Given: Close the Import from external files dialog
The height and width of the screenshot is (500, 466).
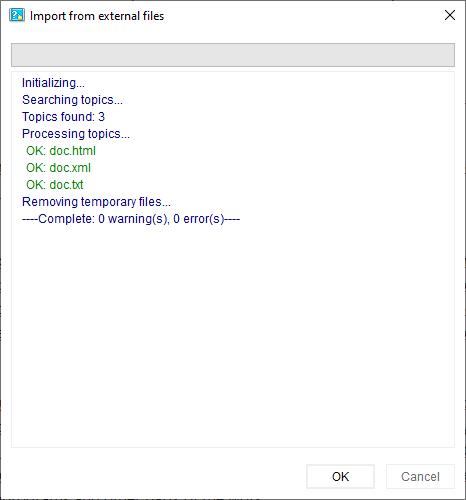Looking at the screenshot, I should pyautogui.click(x=450, y=15).
